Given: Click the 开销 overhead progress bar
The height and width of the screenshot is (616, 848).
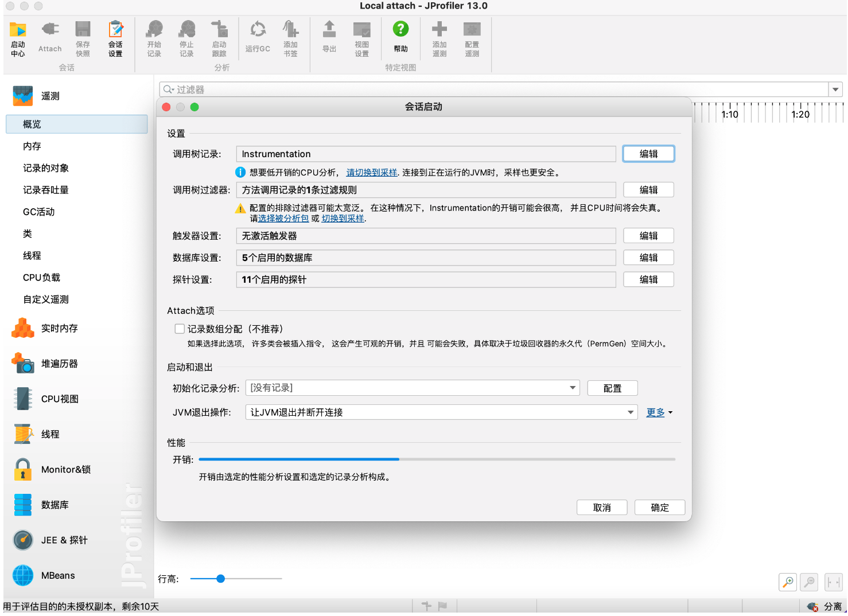Looking at the screenshot, I should pyautogui.click(x=437, y=459).
